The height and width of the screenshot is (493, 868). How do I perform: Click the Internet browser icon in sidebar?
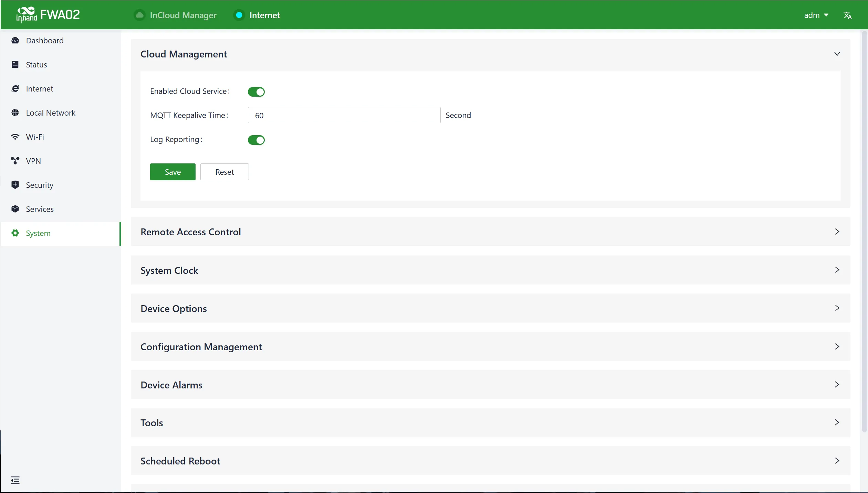(x=15, y=89)
